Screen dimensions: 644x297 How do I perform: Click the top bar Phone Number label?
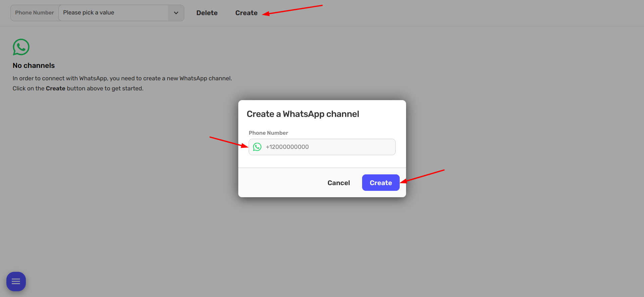(x=34, y=13)
